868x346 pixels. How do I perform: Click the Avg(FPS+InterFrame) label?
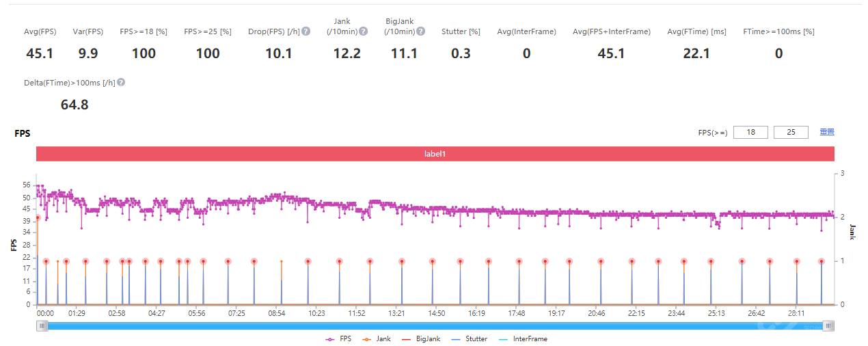[612, 31]
